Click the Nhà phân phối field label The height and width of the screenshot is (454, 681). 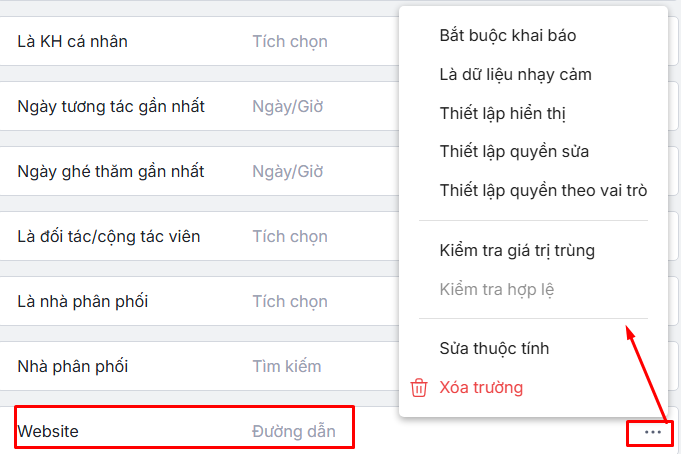coord(73,367)
